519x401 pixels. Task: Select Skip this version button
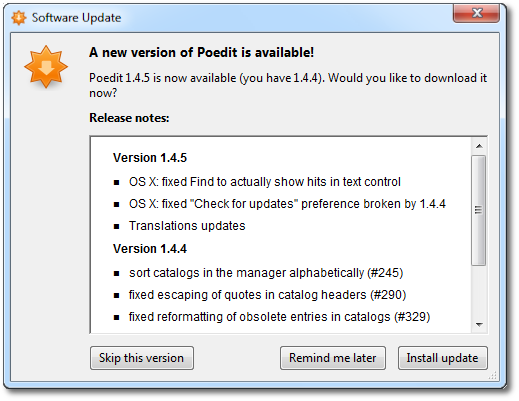coord(142,358)
